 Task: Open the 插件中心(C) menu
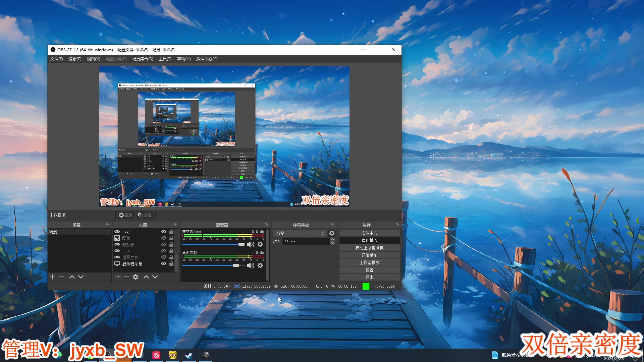tap(207, 59)
